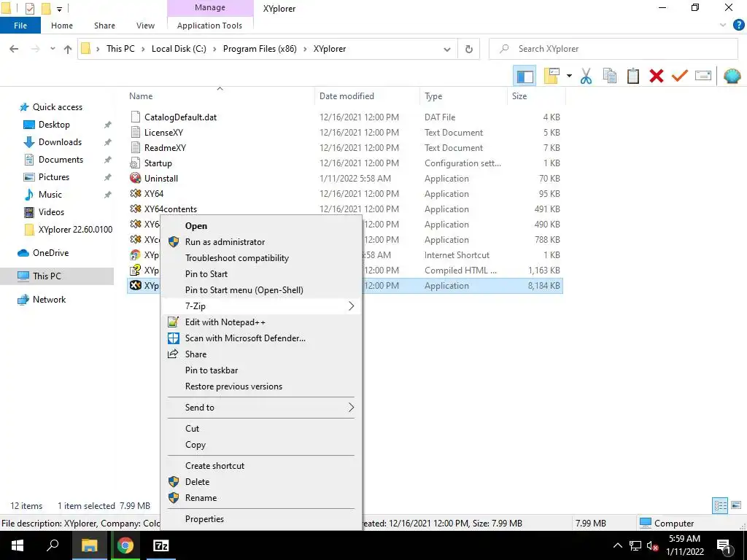
Task: Click the New Folder quick access icon
Action: click(x=46, y=8)
